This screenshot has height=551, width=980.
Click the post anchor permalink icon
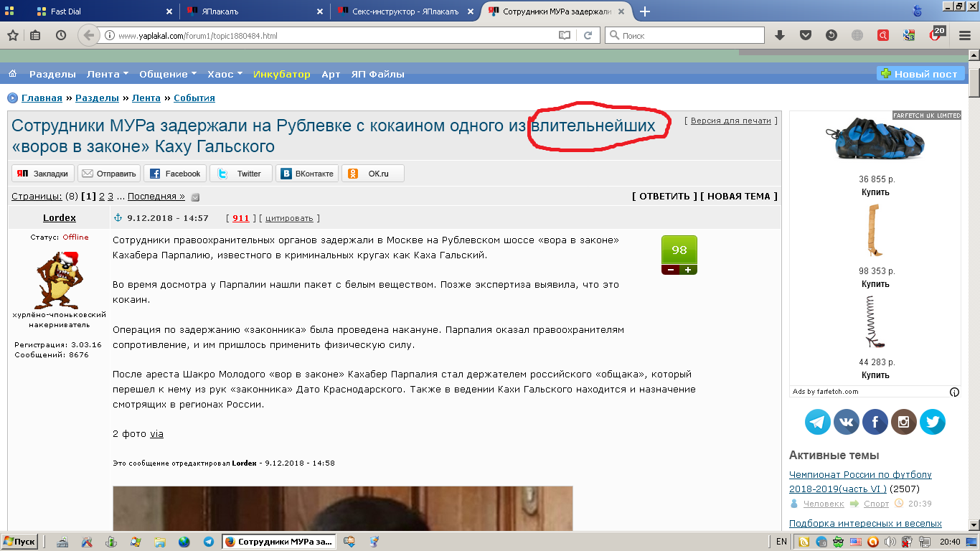tap(119, 218)
